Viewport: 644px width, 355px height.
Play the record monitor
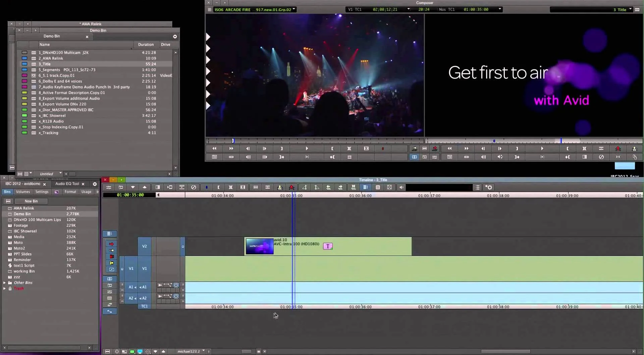pyautogui.click(x=542, y=148)
